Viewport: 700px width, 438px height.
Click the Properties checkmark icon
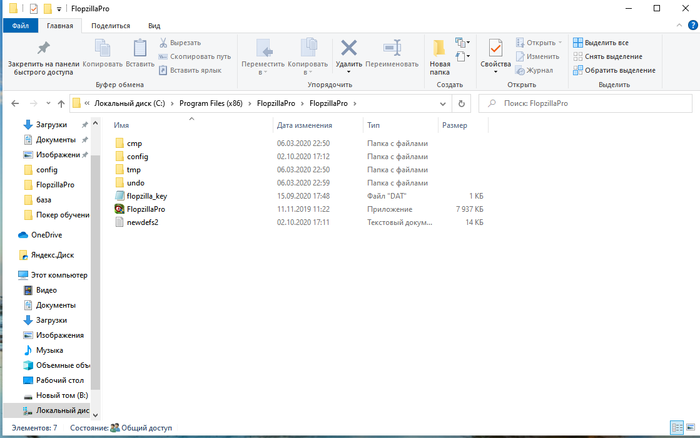point(496,48)
